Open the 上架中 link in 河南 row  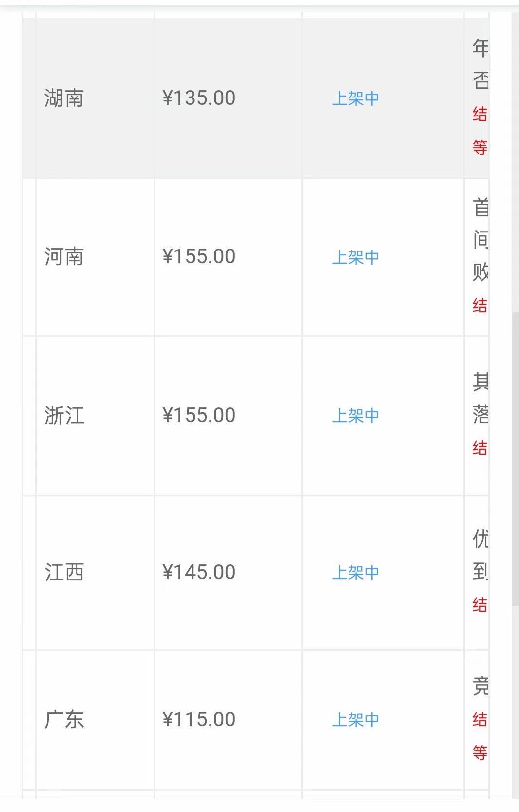click(355, 257)
